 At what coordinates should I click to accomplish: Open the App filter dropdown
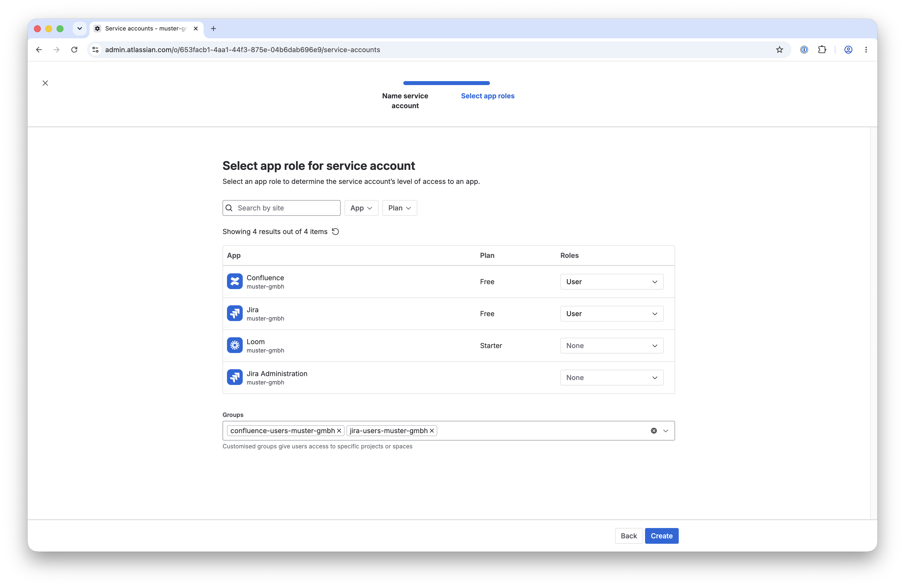361,208
